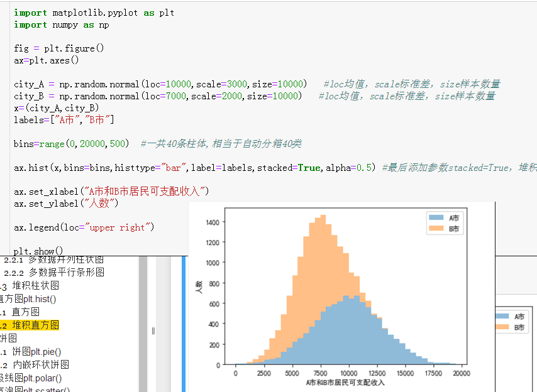This screenshot has width=537, height=392.
Task: Click the y-axis label '人数'
Action: click(x=199, y=287)
